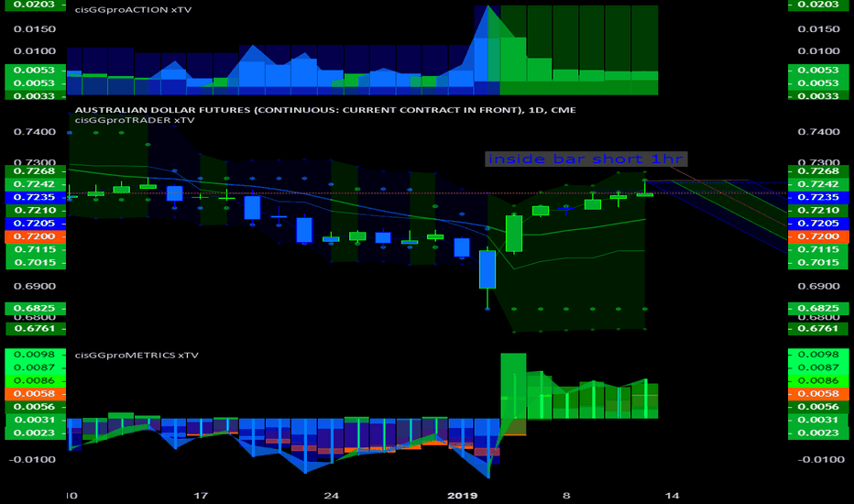This screenshot has width=854, height=504.
Task: Open the cisGGproMETRICS xTV indicator title
Action: pos(137,356)
